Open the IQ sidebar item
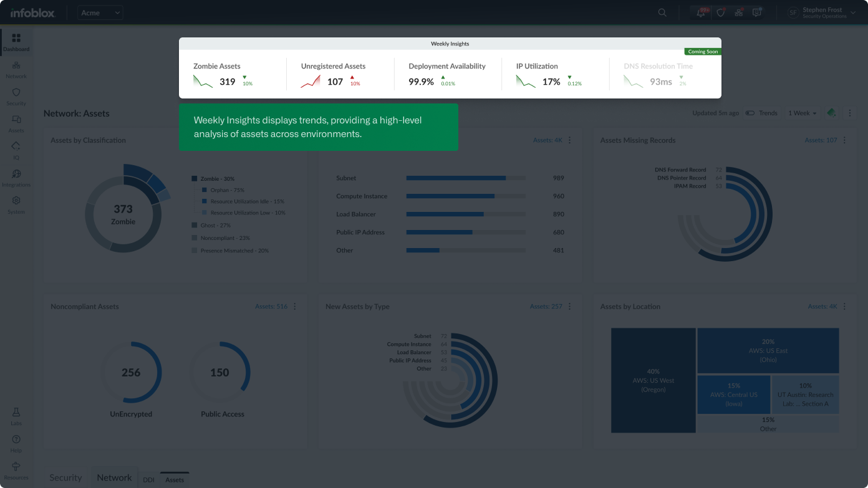This screenshot has width=868, height=488. coord(16,150)
